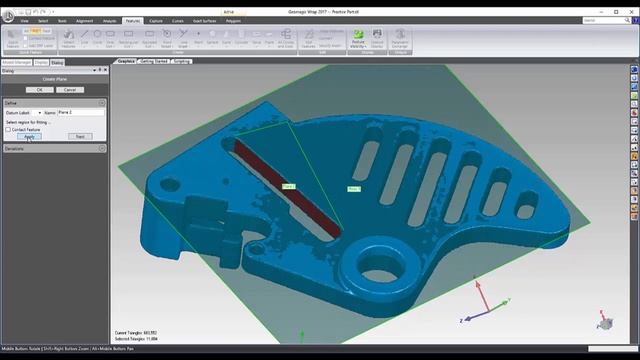Choose the Sphere feature tool
Screen dimensions: 640x360
(x=212, y=39)
